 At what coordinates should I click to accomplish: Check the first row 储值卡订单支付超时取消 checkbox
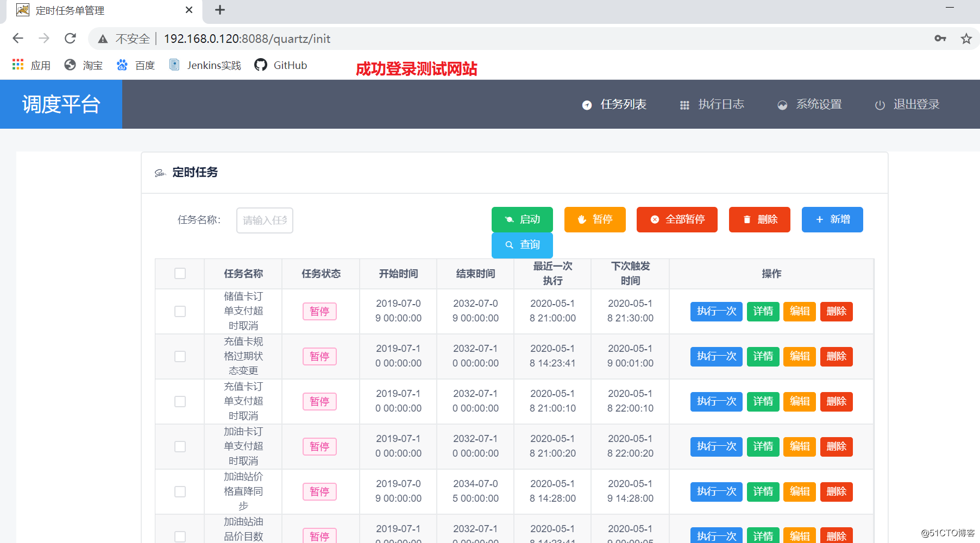[180, 311]
